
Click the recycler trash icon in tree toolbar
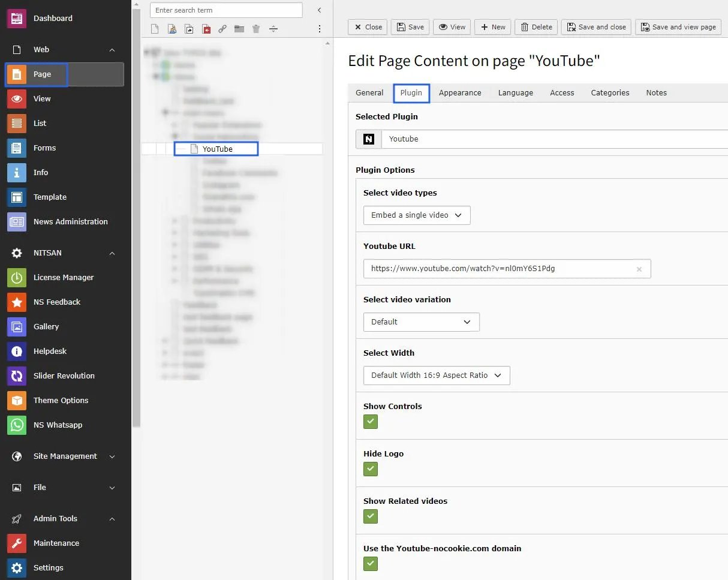[256, 29]
